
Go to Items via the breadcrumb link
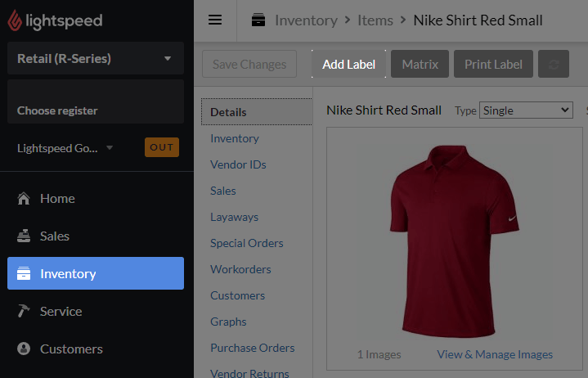(x=375, y=20)
